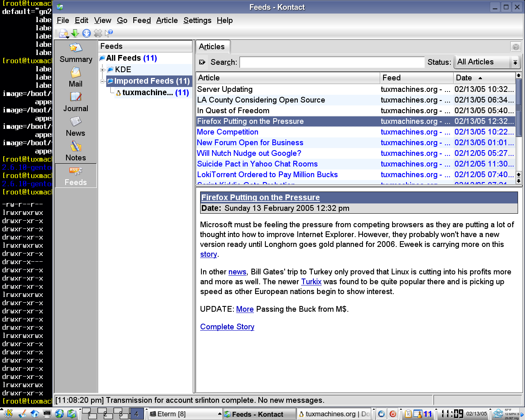Open the Notes sidebar section
Image resolution: width=525 pixels, height=420 pixels.
pos(76,152)
